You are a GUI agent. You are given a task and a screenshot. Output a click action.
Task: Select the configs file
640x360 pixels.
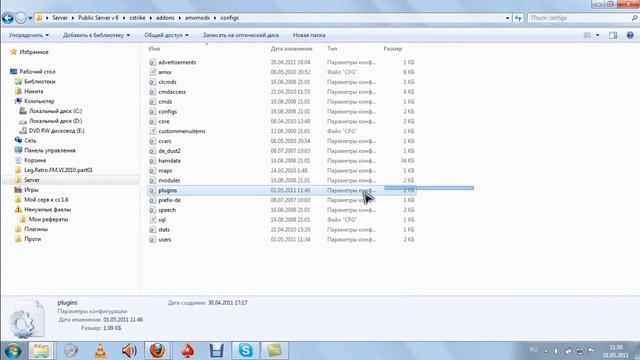[x=167, y=111]
